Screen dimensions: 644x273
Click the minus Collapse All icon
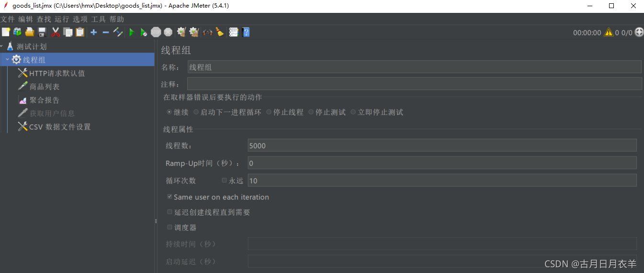(106, 32)
